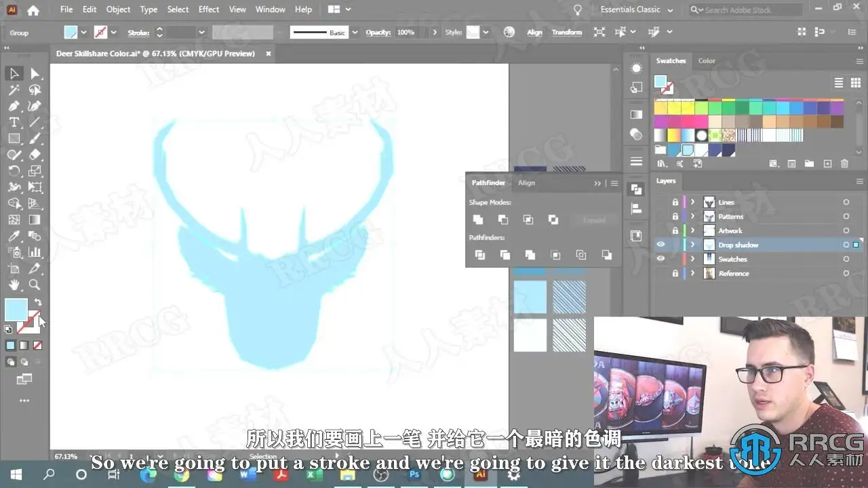Image resolution: width=868 pixels, height=488 pixels.
Task: Select the Rotate tool
Action: click(14, 171)
